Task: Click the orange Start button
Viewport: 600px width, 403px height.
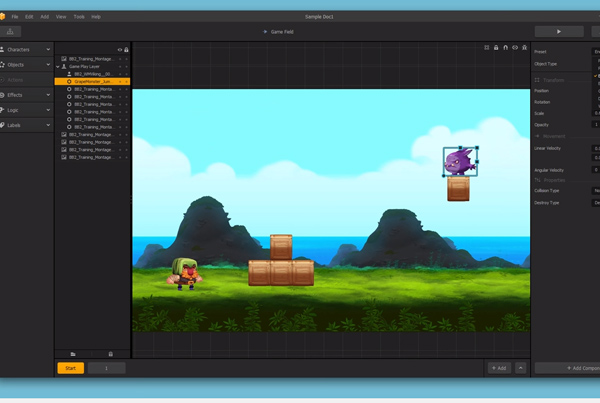Action: (x=70, y=368)
